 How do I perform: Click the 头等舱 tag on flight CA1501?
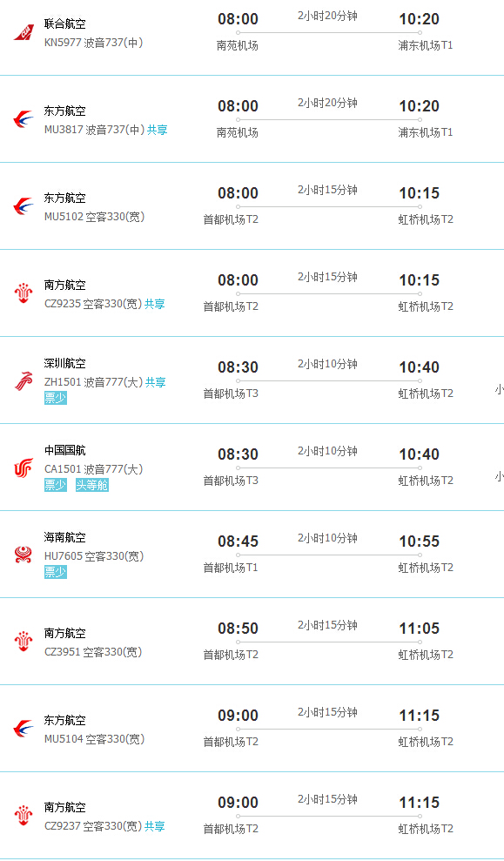91,485
